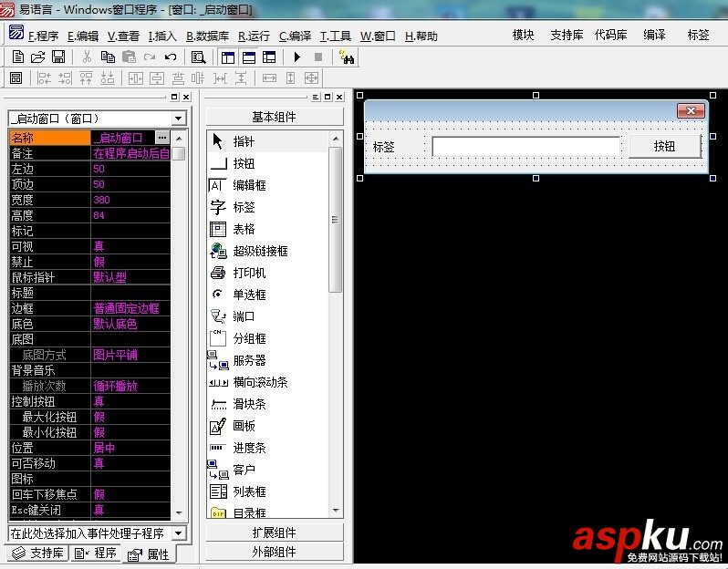
Task: Select the 指针 pointer tool
Action: pos(268,141)
